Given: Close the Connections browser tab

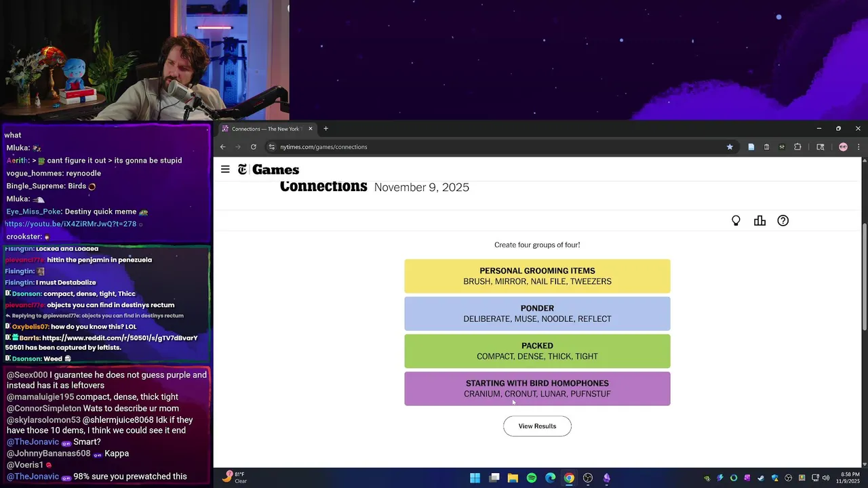Looking at the screenshot, I should (x=311, y=129).
